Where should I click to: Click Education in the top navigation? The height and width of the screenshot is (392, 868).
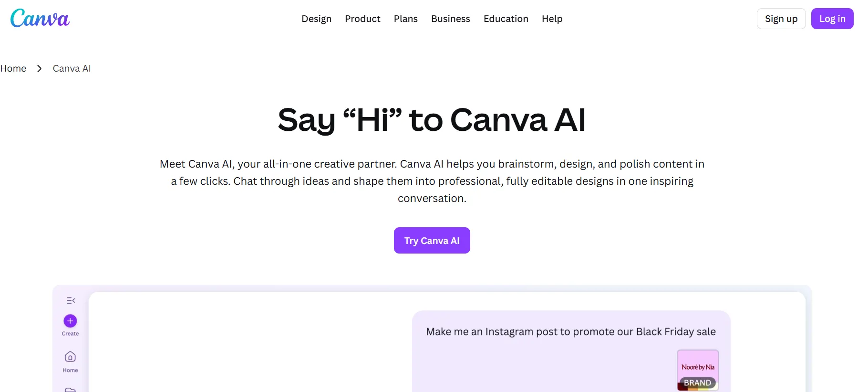[x=506, y=19]
